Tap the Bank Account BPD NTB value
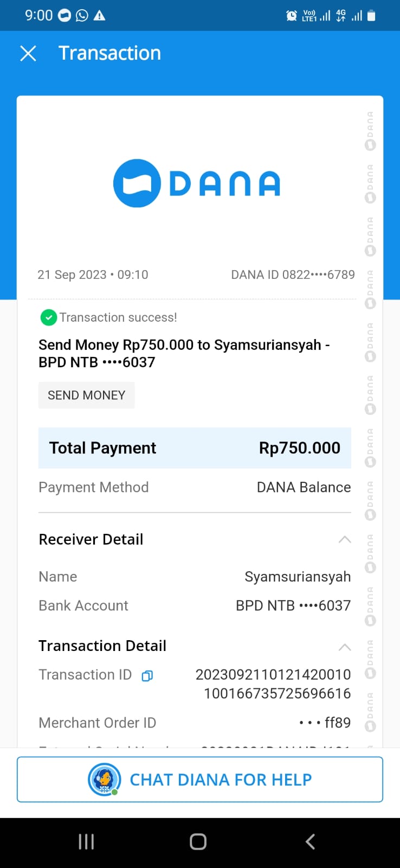The width and height of the screenshot is (400, 868). pyautogui.click(x=293, y=605)
